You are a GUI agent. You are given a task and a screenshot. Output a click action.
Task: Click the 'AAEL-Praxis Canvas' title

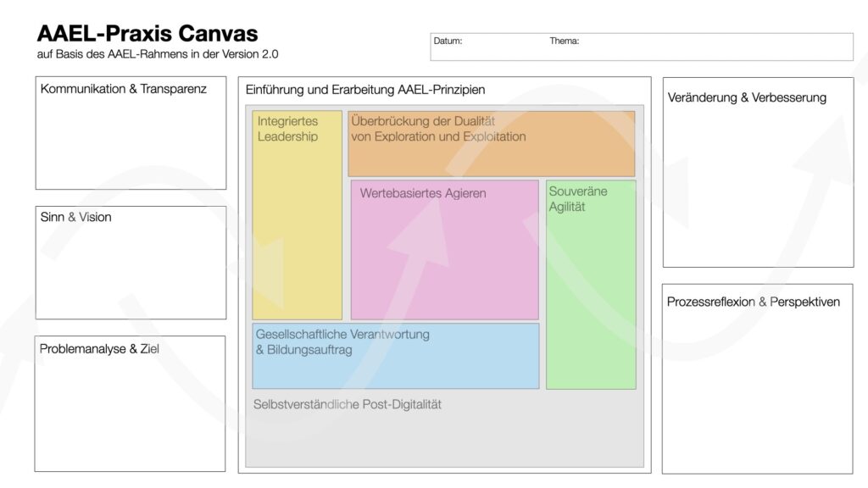click(147, 33)
